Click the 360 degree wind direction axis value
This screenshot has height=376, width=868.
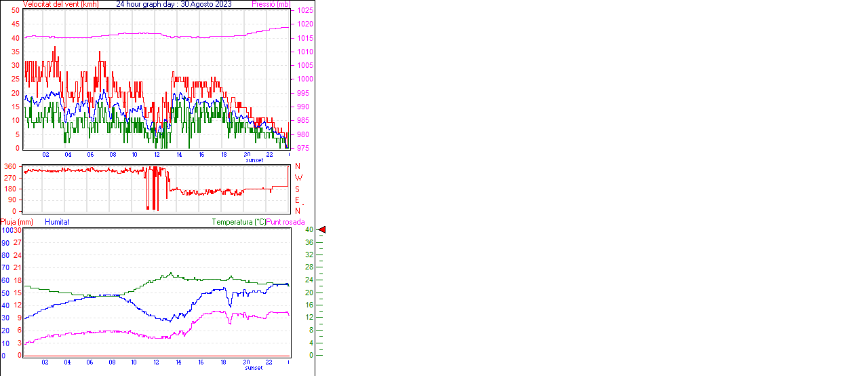[x=10, y=166]
